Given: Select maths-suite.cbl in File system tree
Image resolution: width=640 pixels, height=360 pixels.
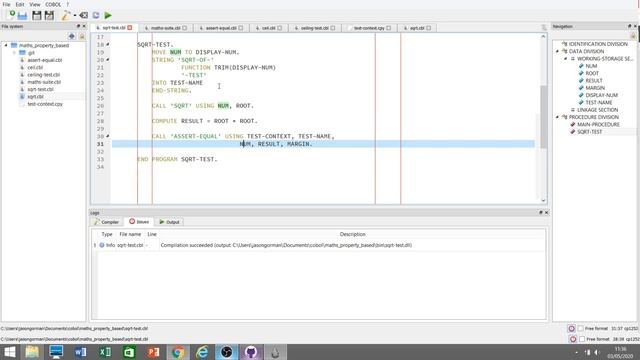Looking at the screenshot, I should tap(44, 82).
